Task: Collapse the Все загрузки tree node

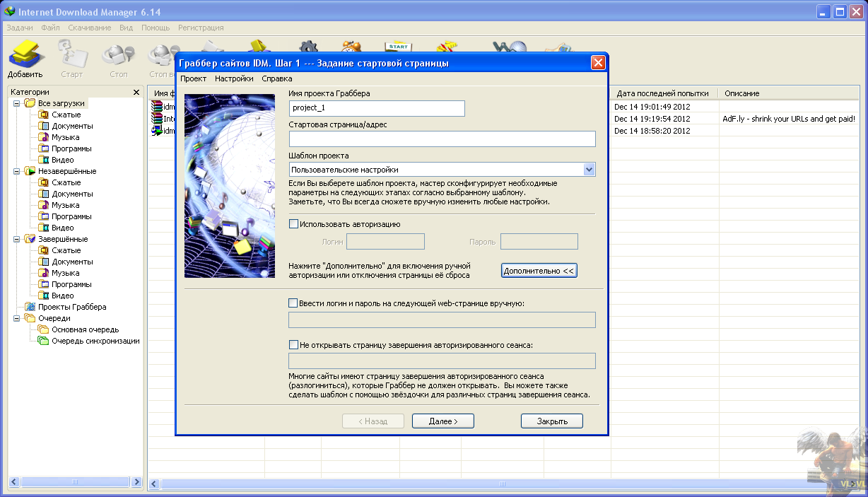Action: 16,103
